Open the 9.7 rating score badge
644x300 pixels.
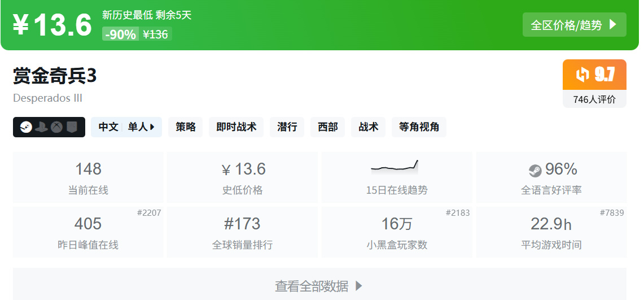pos(594,75)
